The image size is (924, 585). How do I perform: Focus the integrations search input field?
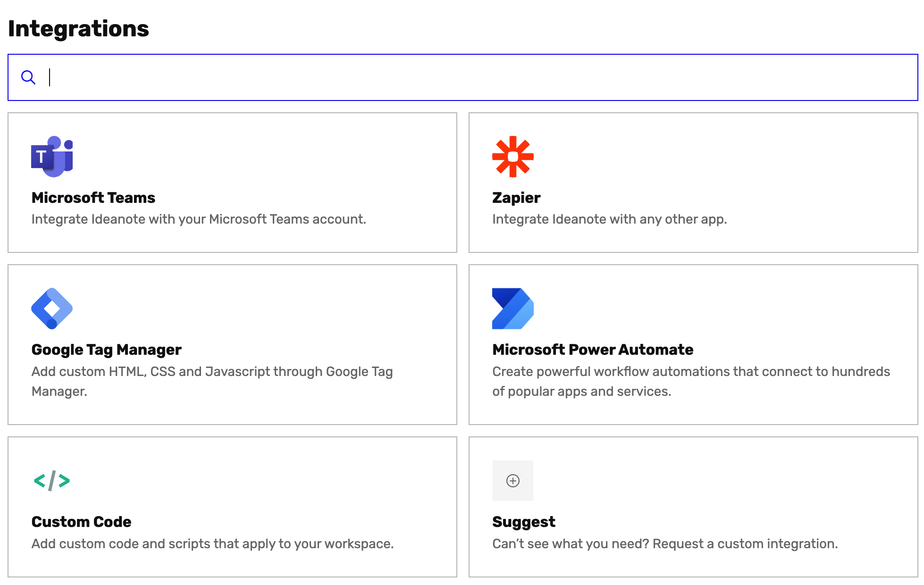point(472,77)
